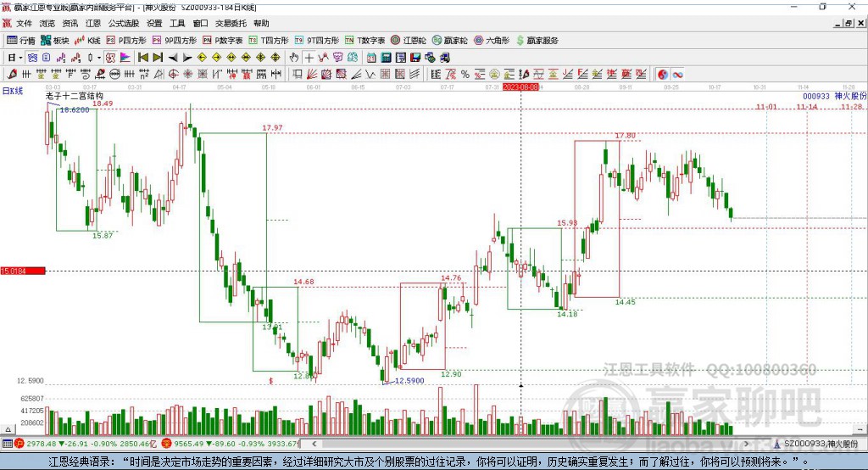
Task: Click the zigzag line tool icon
Action: (x=370, y=75)
